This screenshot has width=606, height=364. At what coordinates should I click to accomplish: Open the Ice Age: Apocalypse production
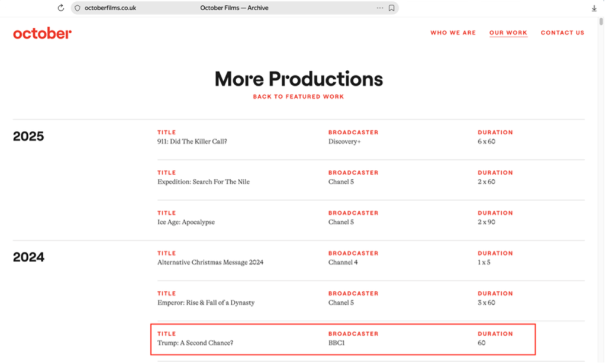[186, 222]
